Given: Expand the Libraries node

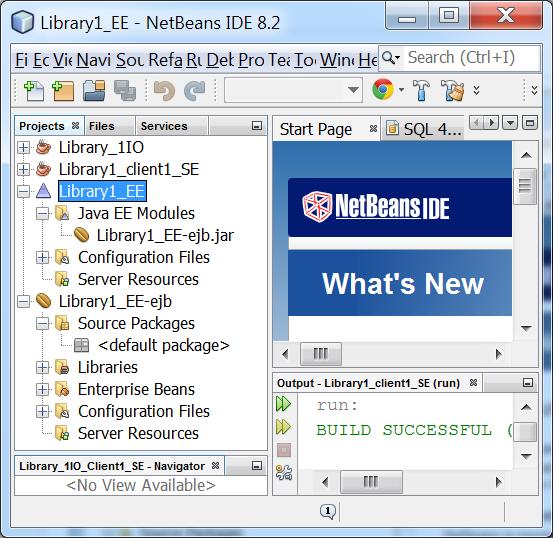Looking at the screenshot, I should (x=42, y=368).
